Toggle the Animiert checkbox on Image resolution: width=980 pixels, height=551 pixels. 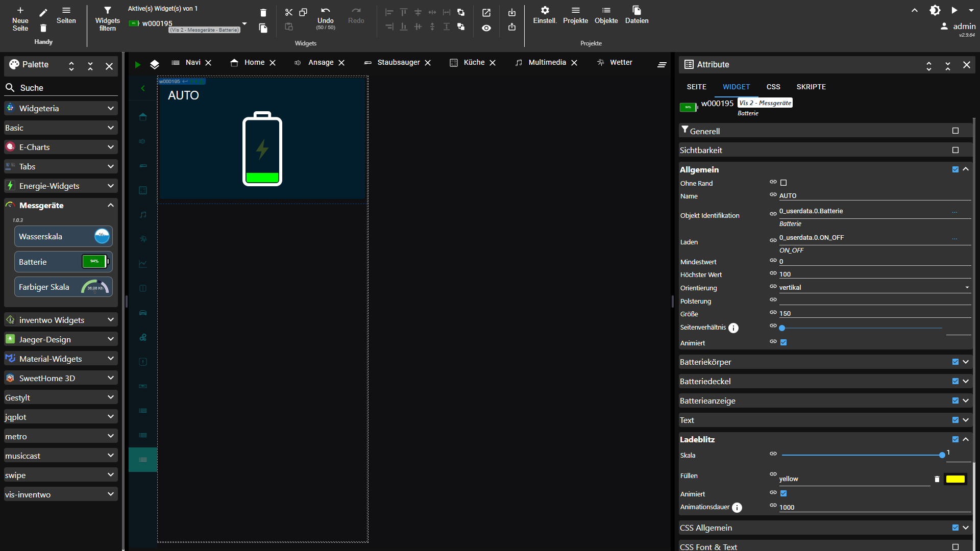click(783, 342)
